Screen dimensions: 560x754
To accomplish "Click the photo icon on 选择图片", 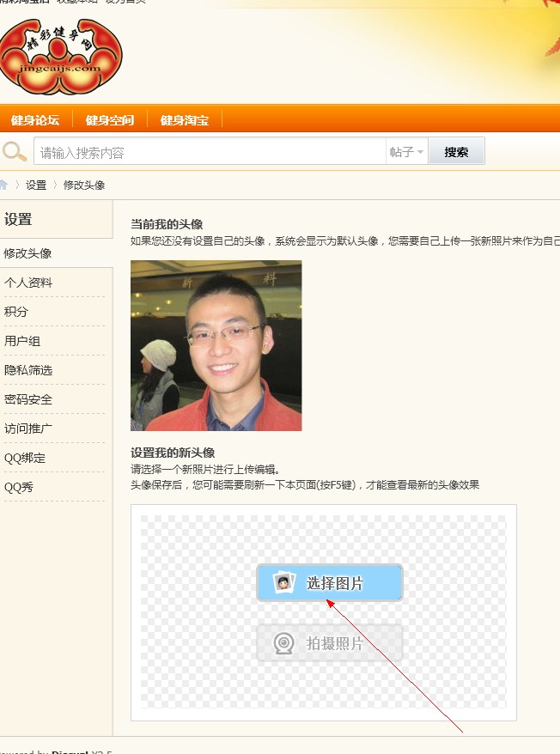I will [283, 583].
